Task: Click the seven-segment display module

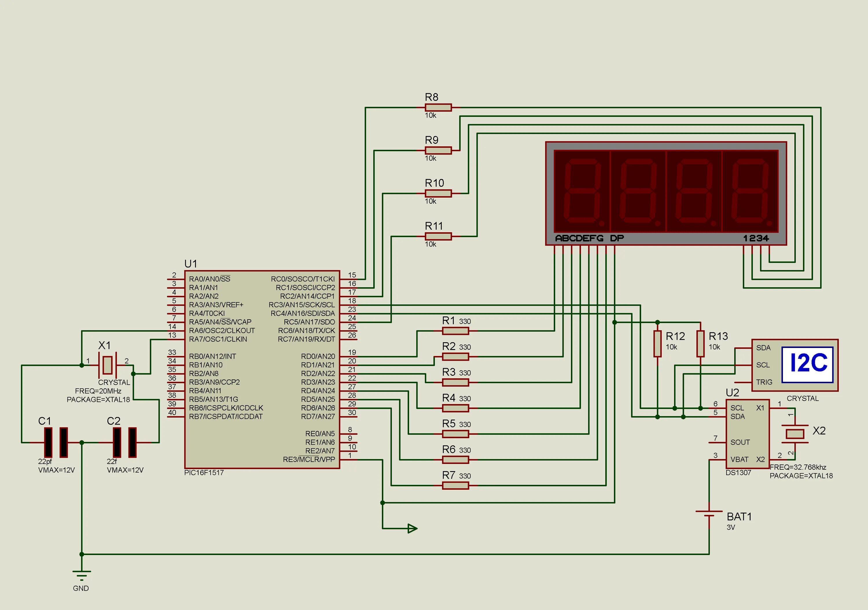Action: [666, 193]
